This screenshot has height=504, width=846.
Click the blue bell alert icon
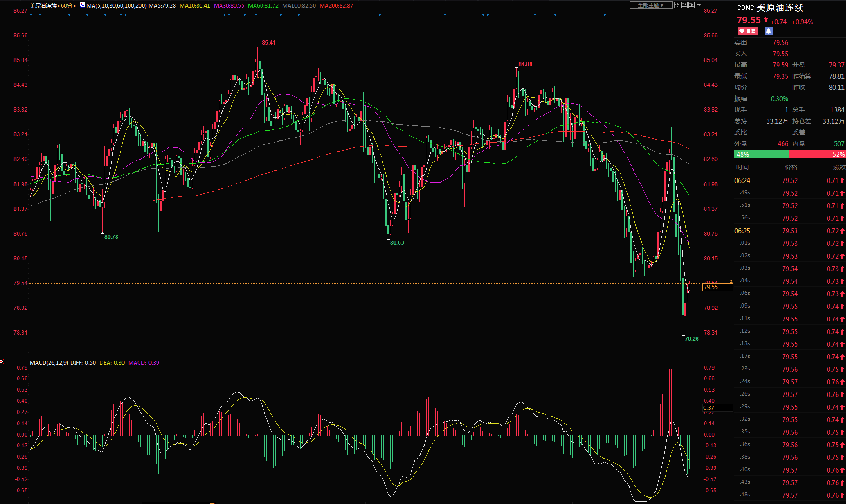pos(769,31)
